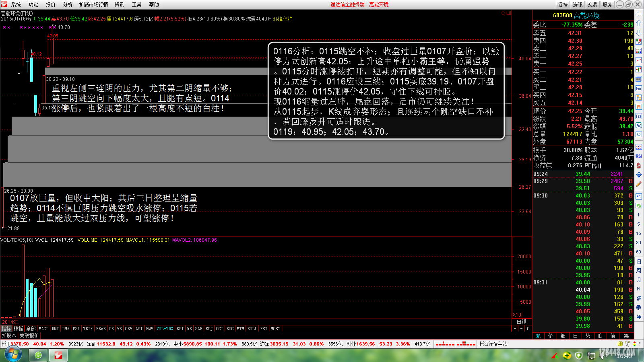Screen dimensions: 644x362
Task: Select the 周 weekly period
Action: click(639, 271)
